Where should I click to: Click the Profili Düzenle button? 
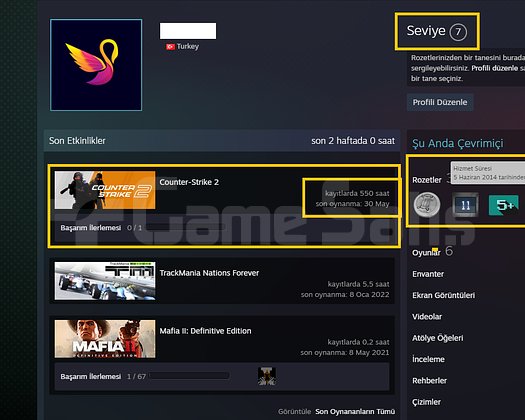[x=440, y=102]
